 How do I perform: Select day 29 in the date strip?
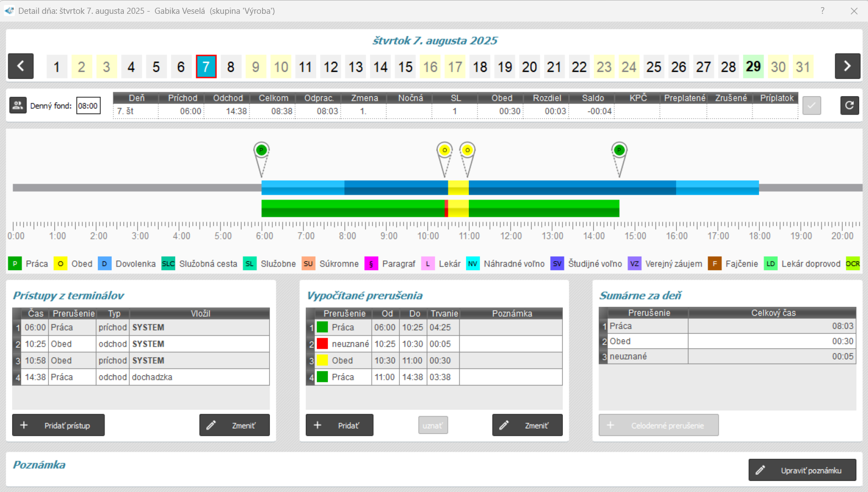coord(753,67)
